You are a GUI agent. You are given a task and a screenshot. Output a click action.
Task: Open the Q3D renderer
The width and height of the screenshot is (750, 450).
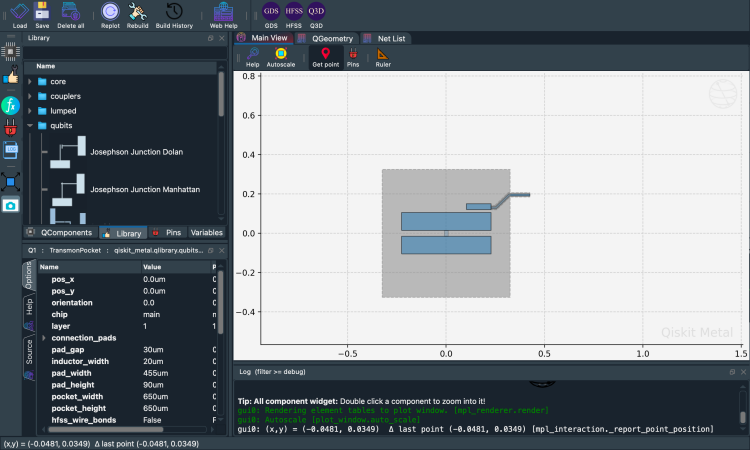(316, 15)
